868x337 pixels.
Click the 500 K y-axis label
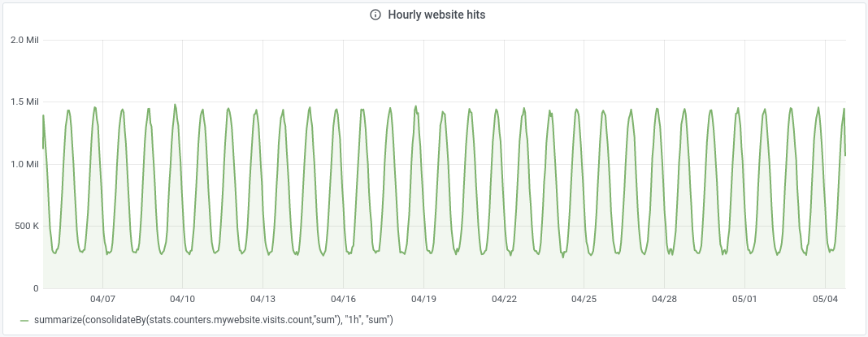[24, 227]
